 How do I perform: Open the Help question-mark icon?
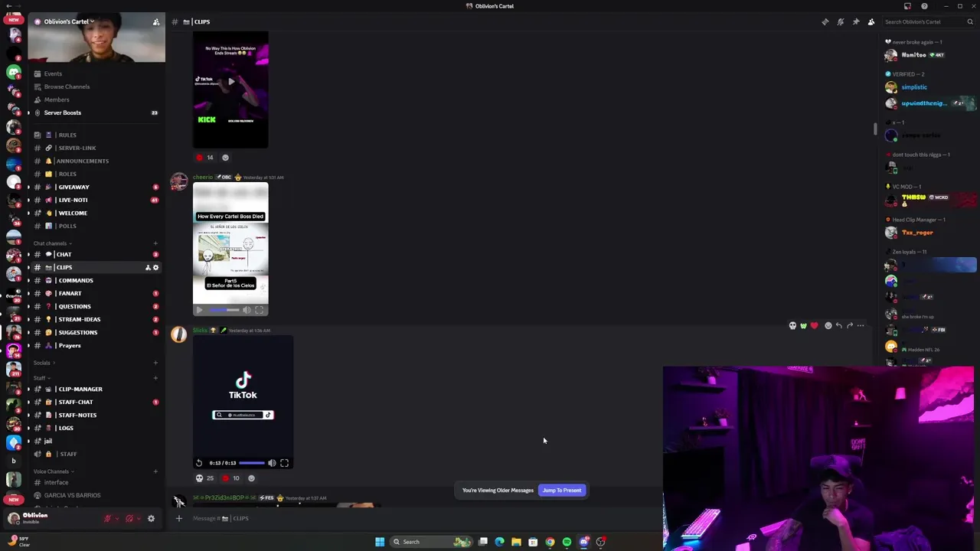pos(924,6)
